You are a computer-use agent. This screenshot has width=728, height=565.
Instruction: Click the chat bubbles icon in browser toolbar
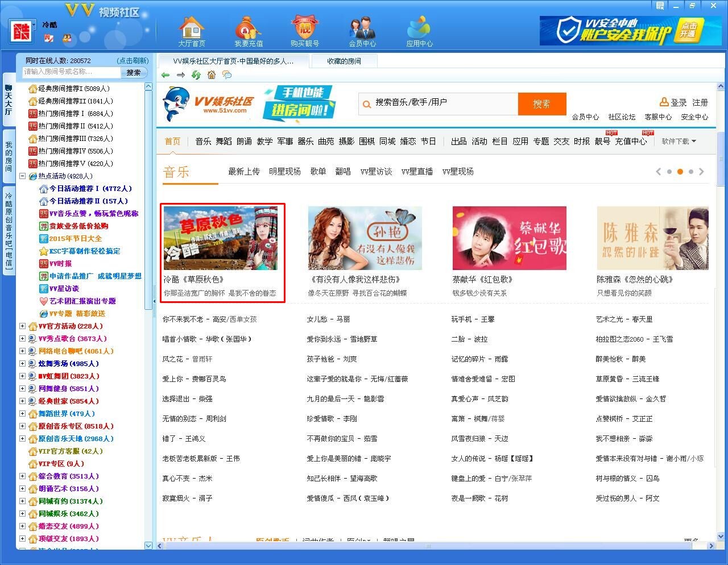coord(227,75)
